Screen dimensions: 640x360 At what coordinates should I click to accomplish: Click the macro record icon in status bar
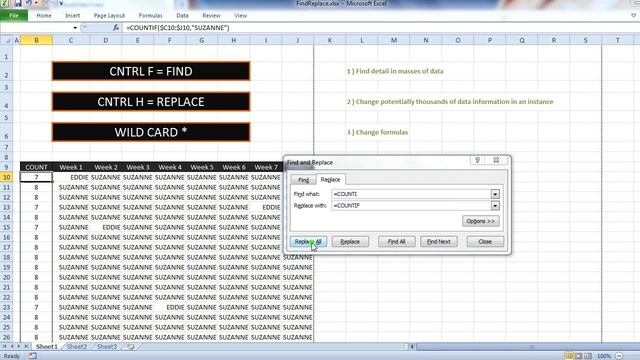point(33,356)
